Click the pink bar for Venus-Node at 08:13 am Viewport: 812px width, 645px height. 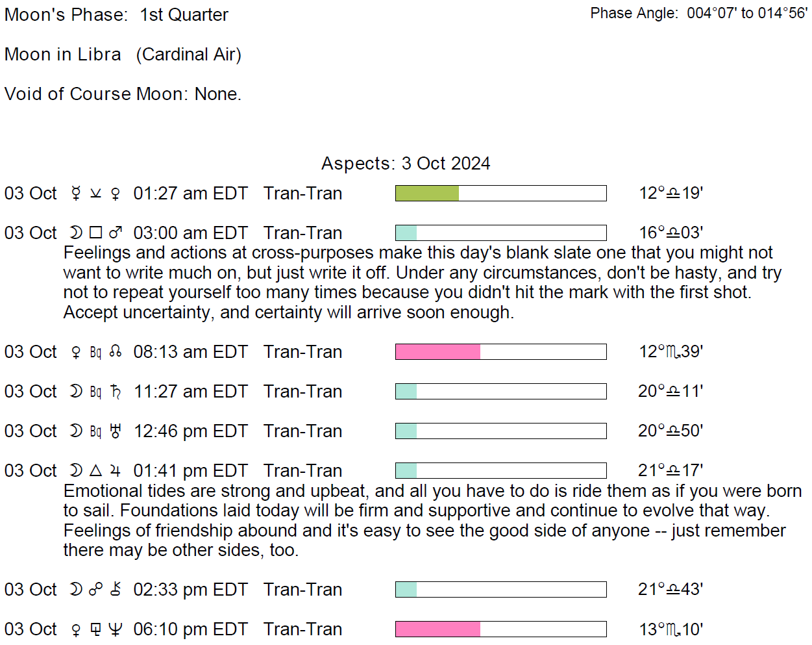point(437,352)
